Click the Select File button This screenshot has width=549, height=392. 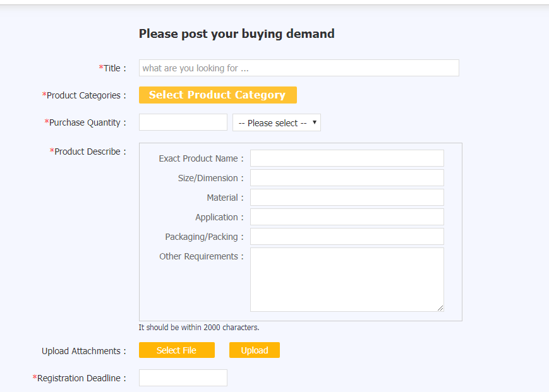(x=177, y=350)
